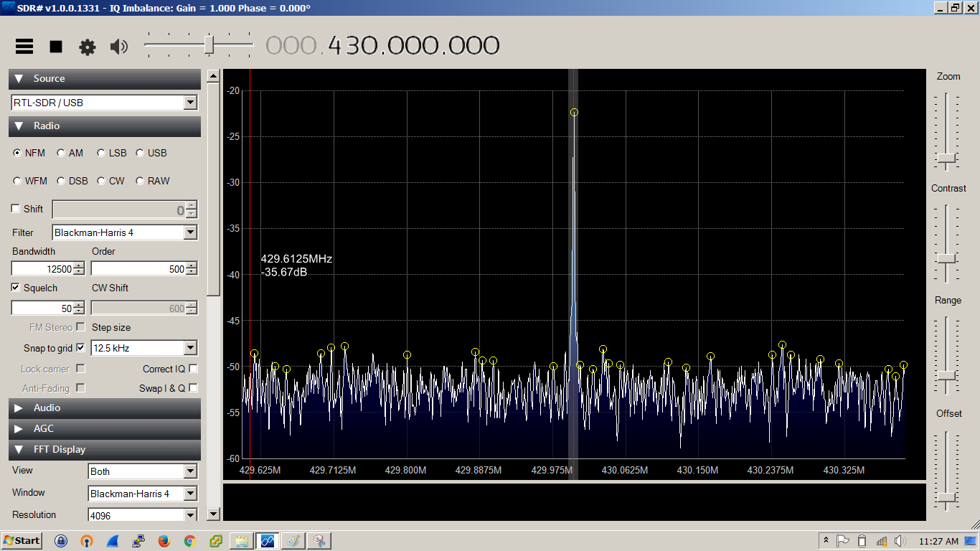Open the green-yellow squares taskbar icon

216,541
